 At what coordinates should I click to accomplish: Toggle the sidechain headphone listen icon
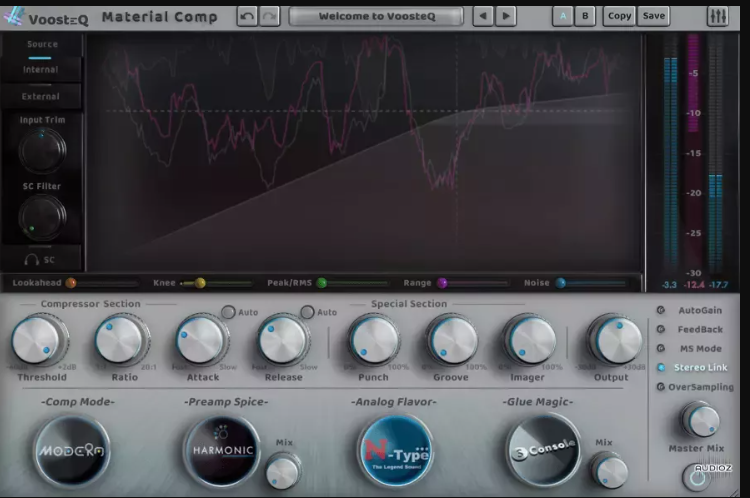tap(31, 259)
